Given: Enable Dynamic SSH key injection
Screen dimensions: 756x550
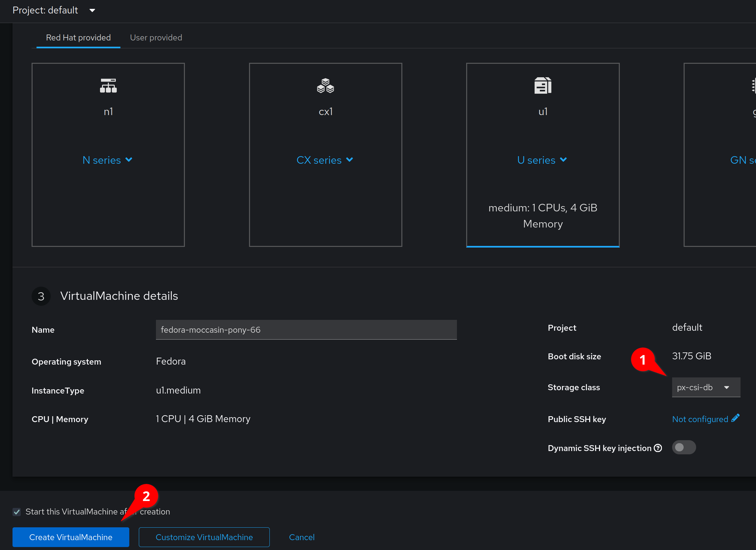Looking at the screenshot, I should coord(684,447).
